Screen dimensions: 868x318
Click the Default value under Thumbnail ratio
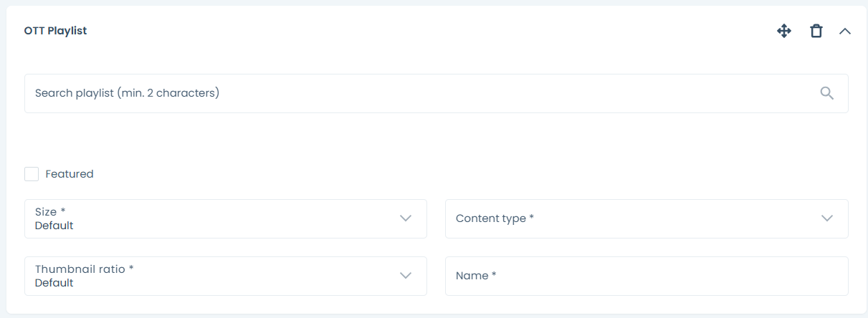pyautogui.click(x=54, y=283)
